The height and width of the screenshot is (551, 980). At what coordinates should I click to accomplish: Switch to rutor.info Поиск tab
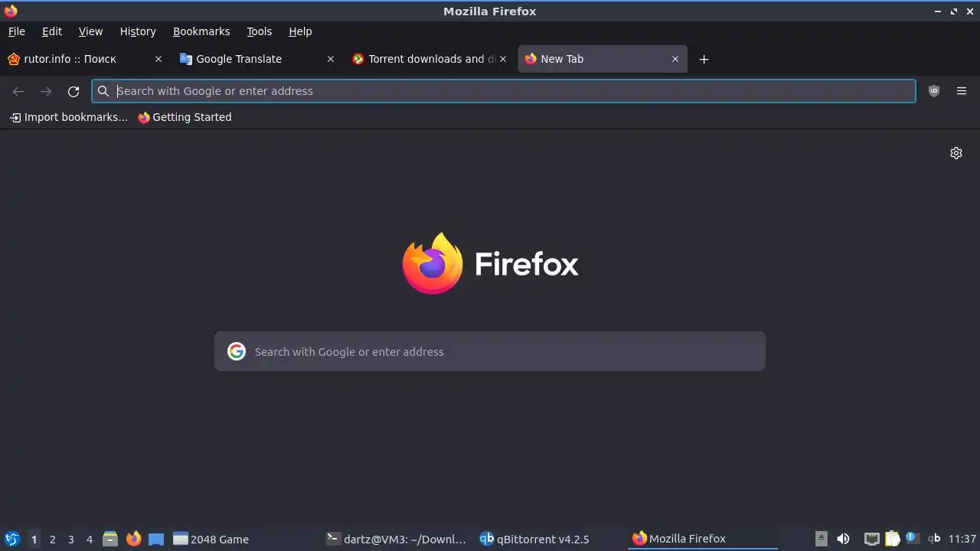[85, 59]
